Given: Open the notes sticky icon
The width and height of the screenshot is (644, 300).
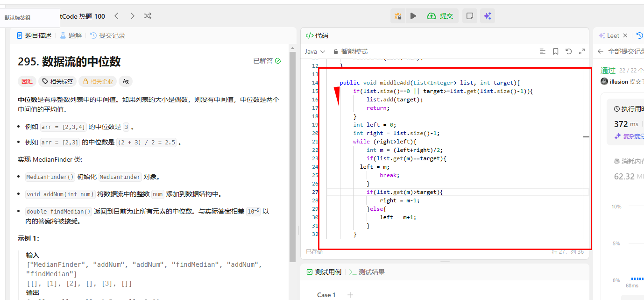Looking at the screenshot, I should 470,16.
